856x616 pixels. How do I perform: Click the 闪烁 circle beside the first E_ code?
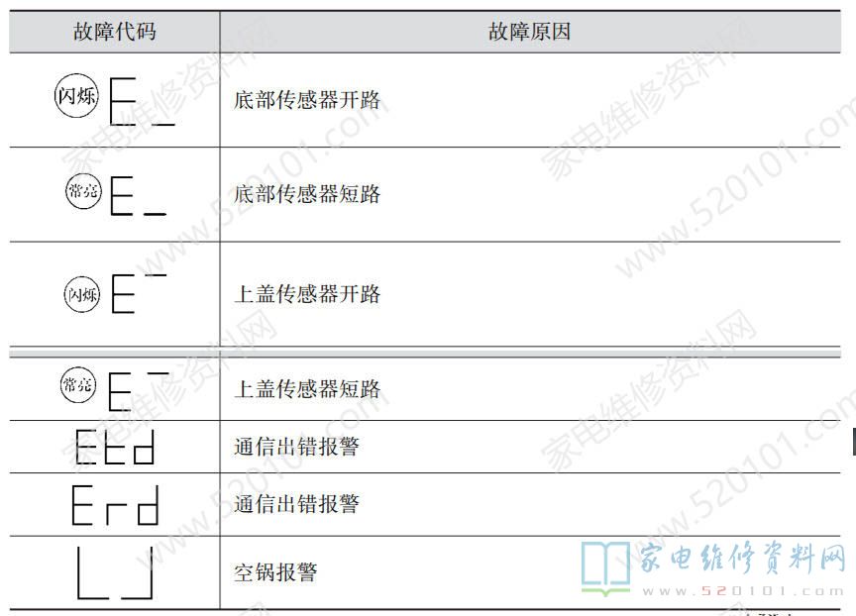[76, 95]
